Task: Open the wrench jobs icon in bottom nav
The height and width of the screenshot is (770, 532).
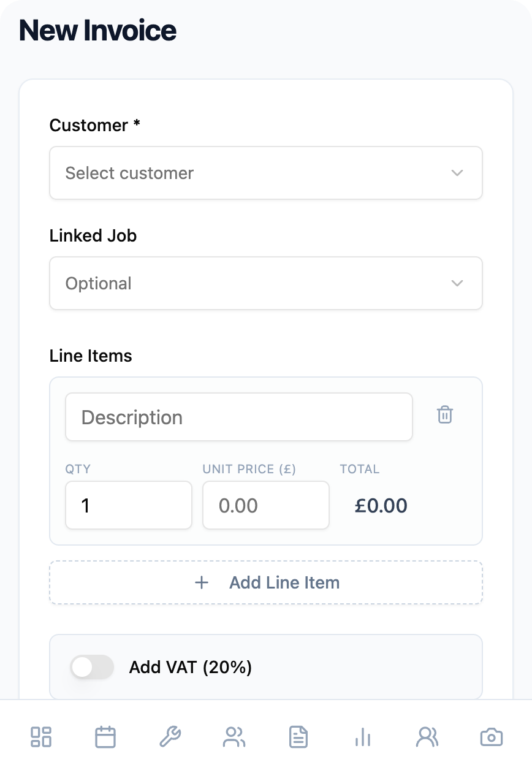Action: tap(170, 736)
